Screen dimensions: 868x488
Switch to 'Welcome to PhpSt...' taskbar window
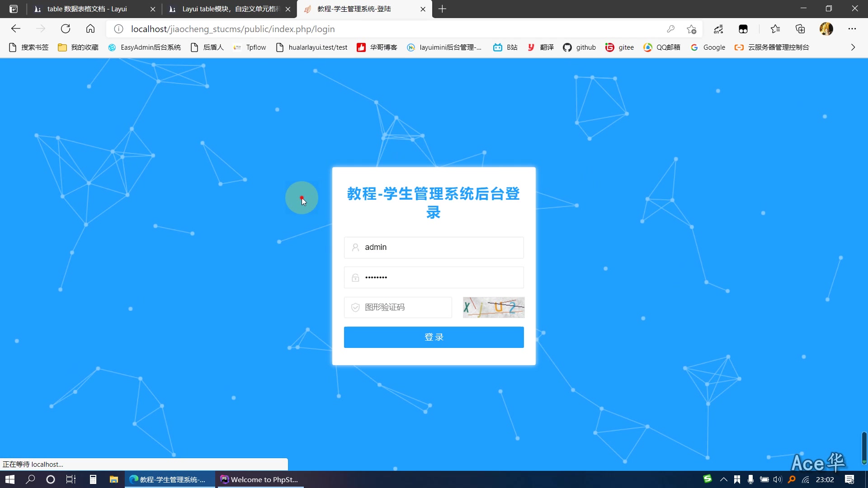point(260,479)
